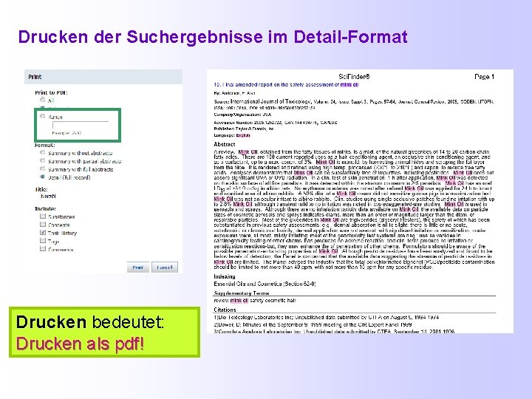Select Detail (full record) format
This screenshot has height=399, width=532.
[42, 177]
